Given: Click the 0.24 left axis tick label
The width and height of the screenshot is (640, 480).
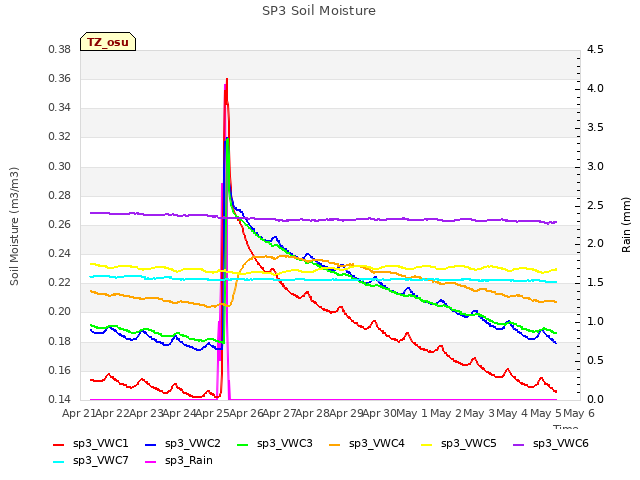Looking at the screenshot, I should pos(60,254).
